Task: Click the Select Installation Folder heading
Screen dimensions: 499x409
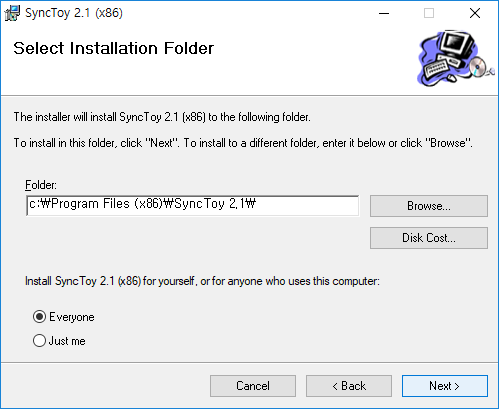Action: tap(113, 48)
